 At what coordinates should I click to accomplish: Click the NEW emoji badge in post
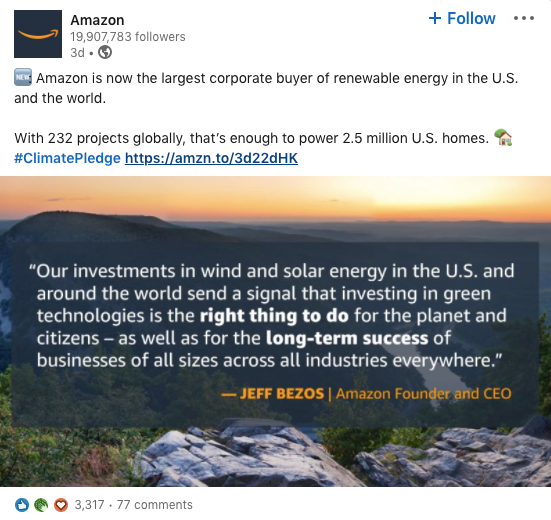point(23,77)
